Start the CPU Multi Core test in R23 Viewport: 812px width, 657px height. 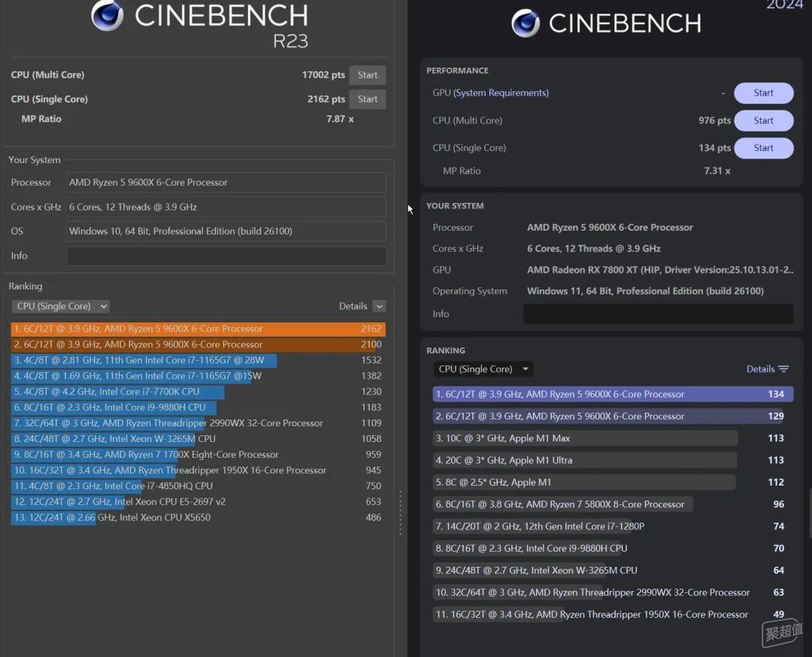(x=368, y=74)
